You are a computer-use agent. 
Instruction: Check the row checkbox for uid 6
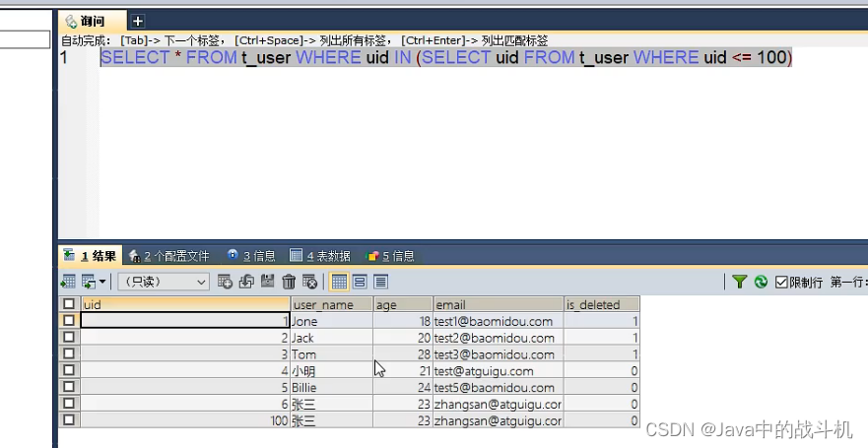(x=69, y=404)
